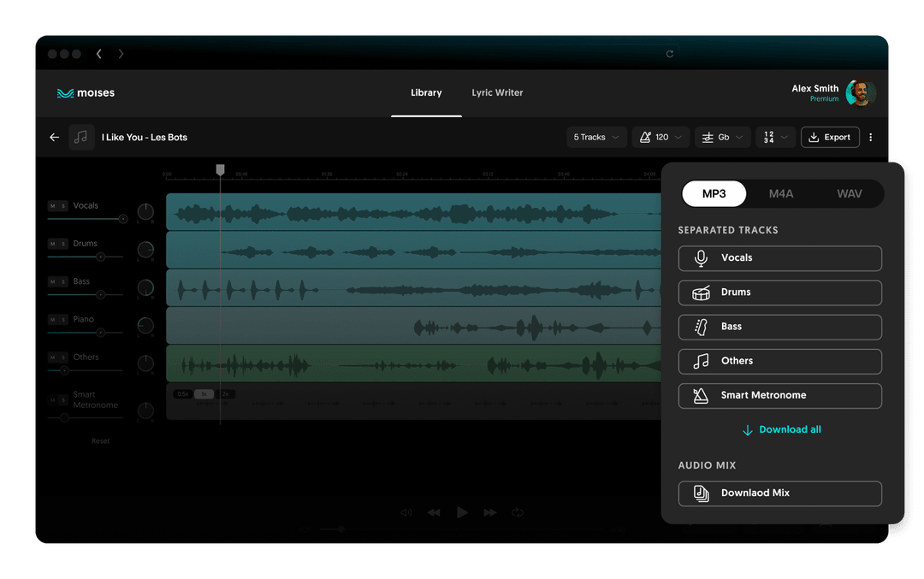The width and height of the screenshot is (924, 579).
Task: Click the 1234 count-in icon
Action: [768, 137]
